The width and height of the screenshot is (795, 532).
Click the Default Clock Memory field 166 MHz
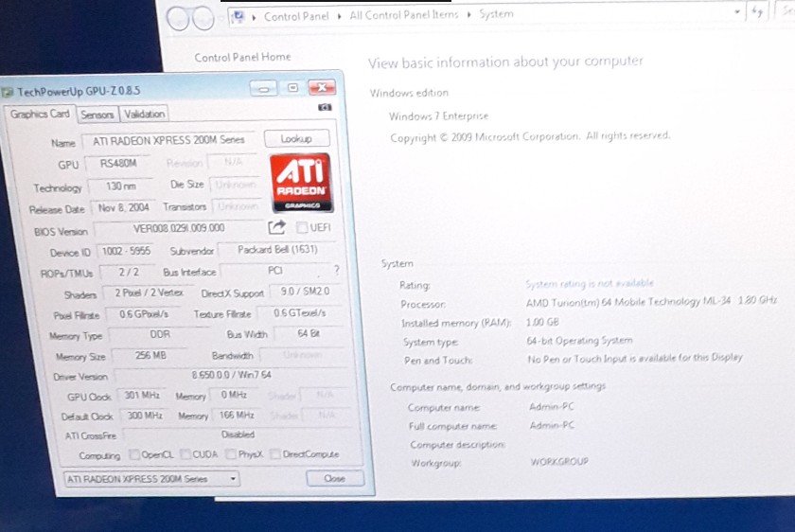237,416
